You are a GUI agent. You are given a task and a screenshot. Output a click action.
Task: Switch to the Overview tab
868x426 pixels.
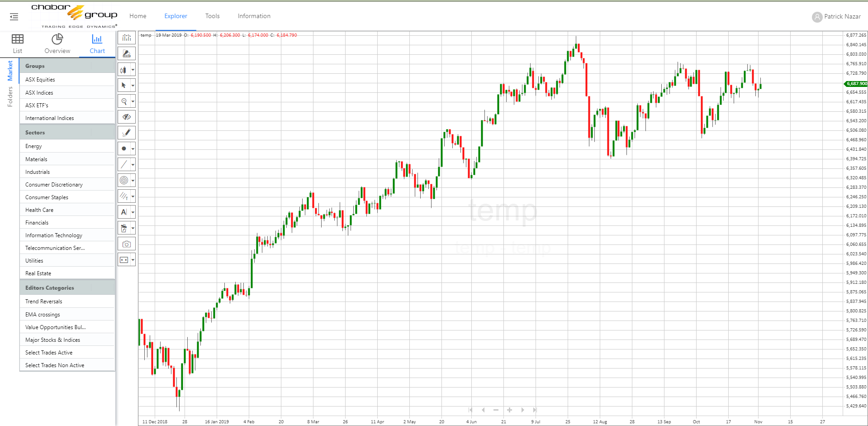57,44
